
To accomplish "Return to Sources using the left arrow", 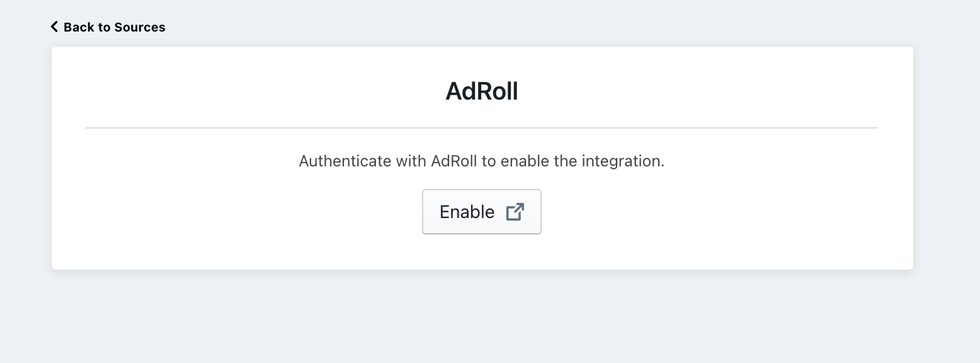I will [x=54, y=26].
